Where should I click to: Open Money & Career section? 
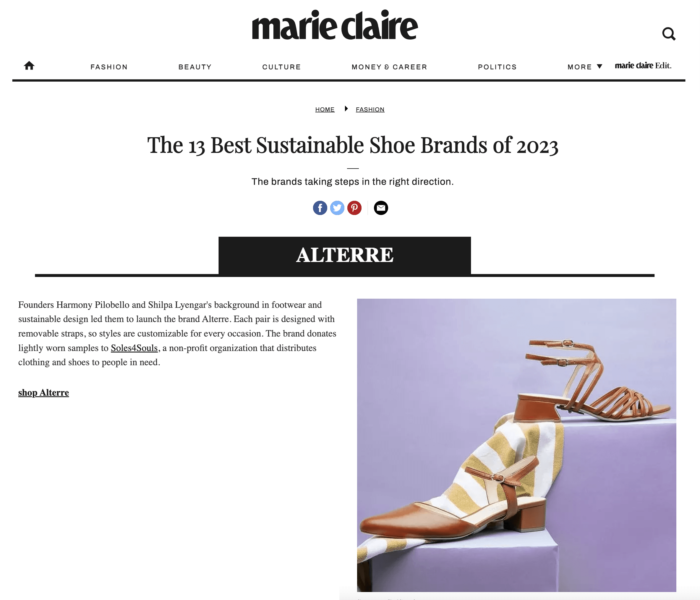point(389,67)
